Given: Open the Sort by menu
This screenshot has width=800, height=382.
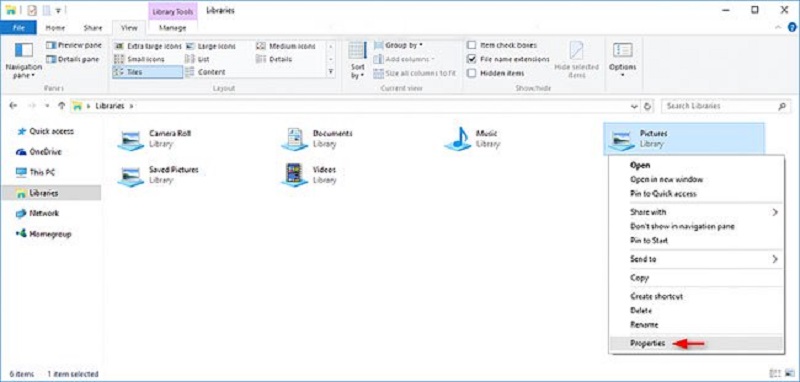Looking at the screenshot, I should click(x=358, y=60).
